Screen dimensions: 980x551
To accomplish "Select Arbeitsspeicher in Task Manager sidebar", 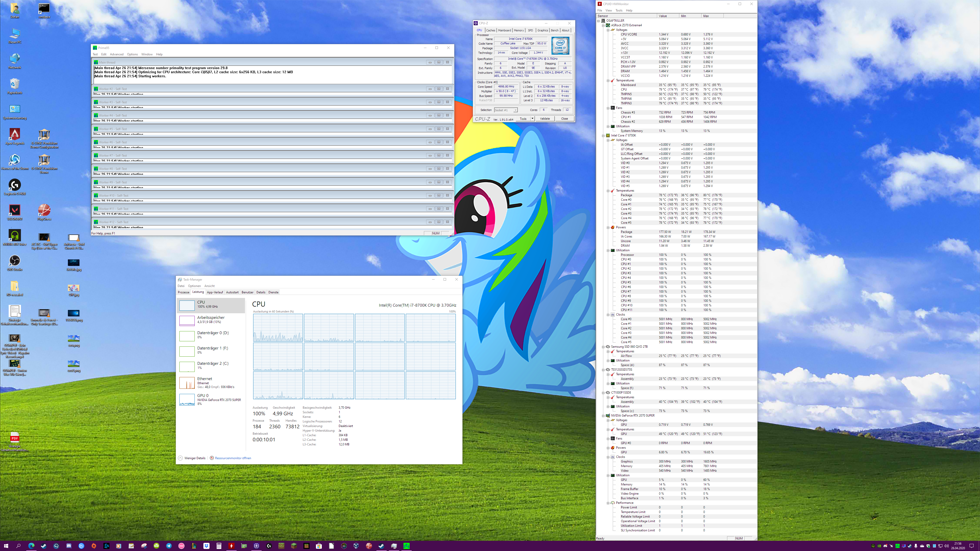I will [x=211, y=320].
